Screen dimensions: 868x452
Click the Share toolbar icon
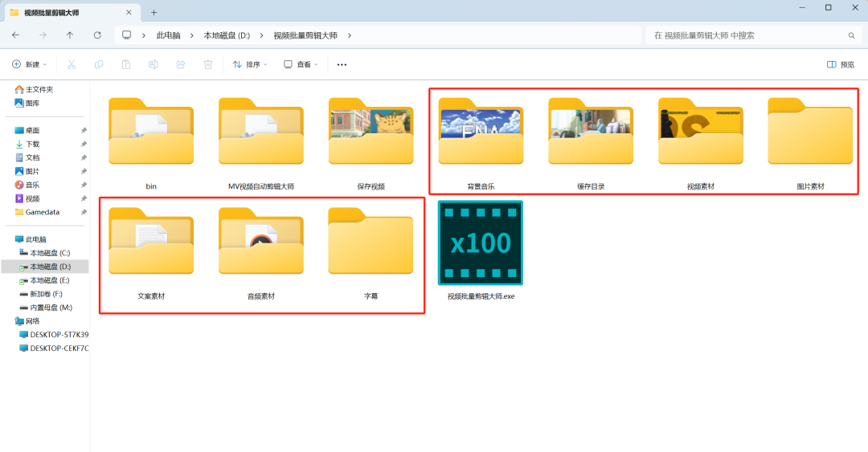click(x=181, y=65)
